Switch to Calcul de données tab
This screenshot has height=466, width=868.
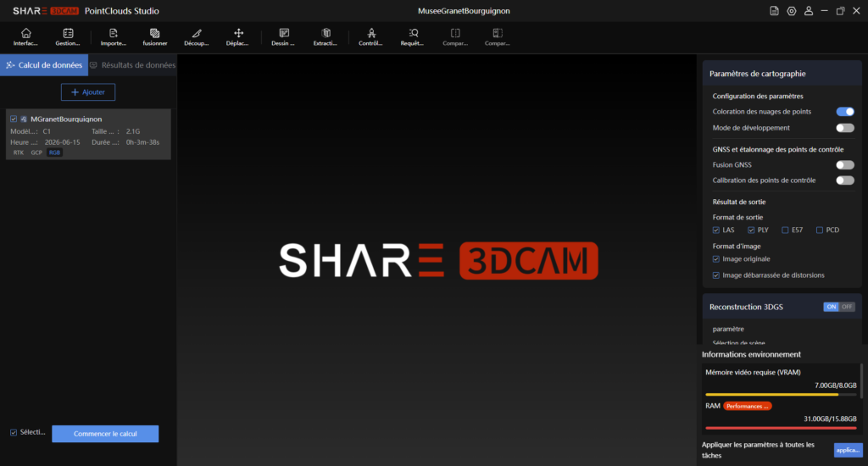click(x=44, y=65)
